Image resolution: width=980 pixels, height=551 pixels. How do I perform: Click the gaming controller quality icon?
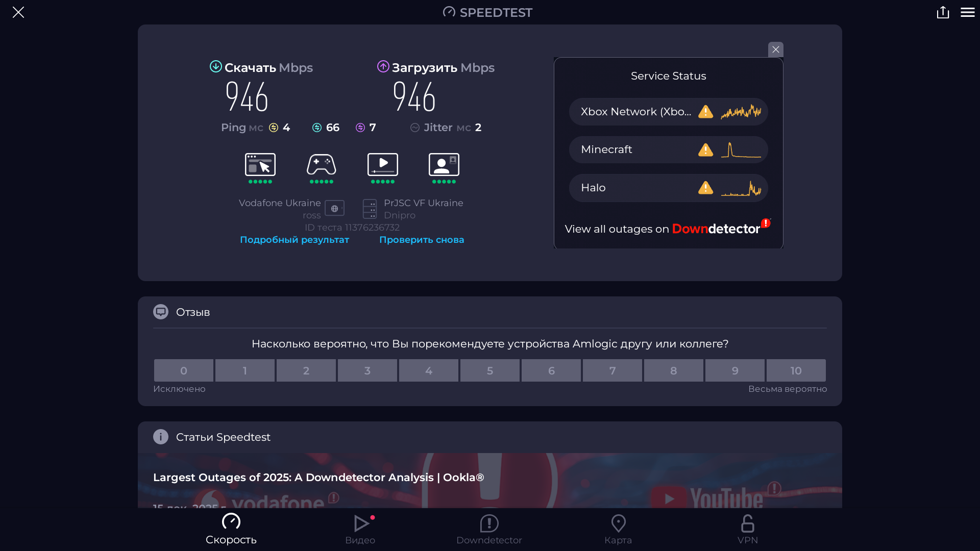point(321,165)
